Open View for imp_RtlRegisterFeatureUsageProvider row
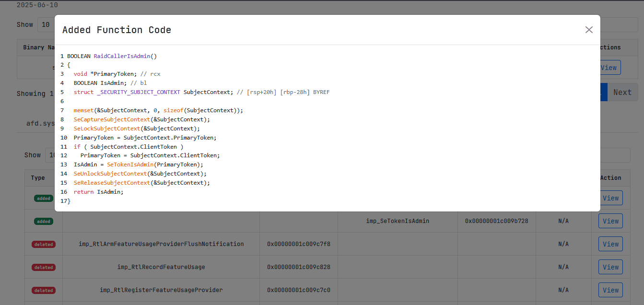The height and width of the screenshot is (305, 644). pos(610,290)
